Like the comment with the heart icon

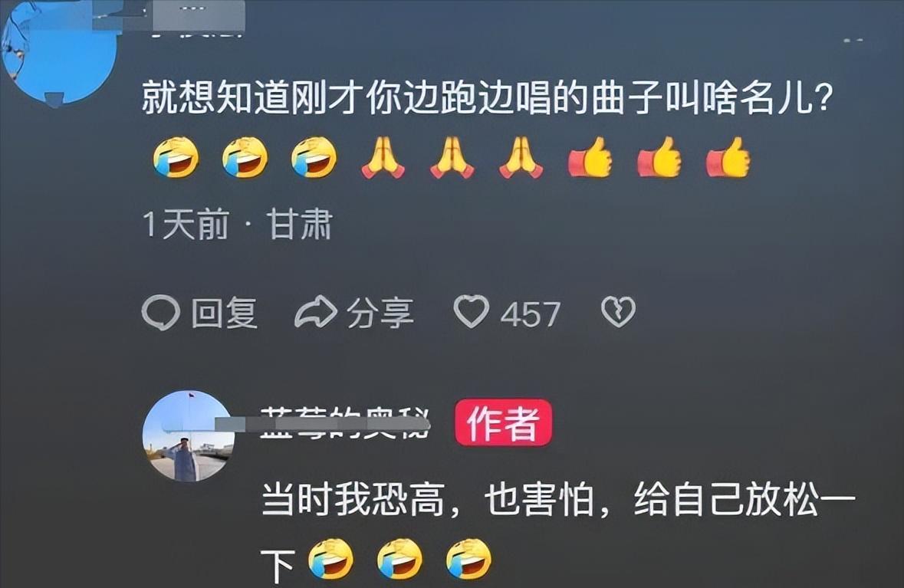(x=471, y=311)
